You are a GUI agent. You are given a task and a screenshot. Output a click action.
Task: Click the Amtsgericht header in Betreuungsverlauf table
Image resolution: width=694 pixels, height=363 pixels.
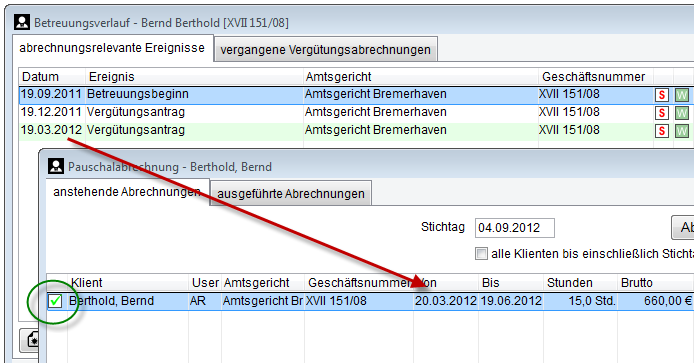[420, 77]
